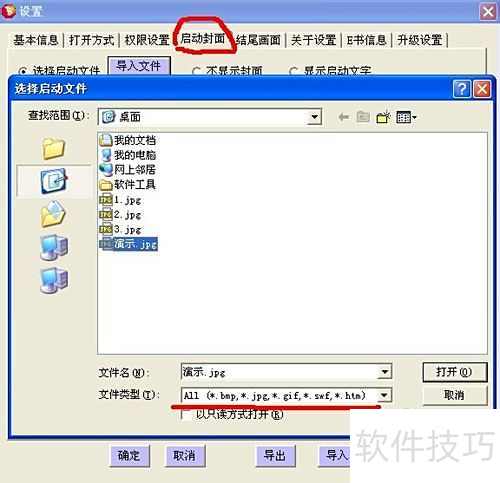Click the dialog help question mark icon

[x=462, y=89]
